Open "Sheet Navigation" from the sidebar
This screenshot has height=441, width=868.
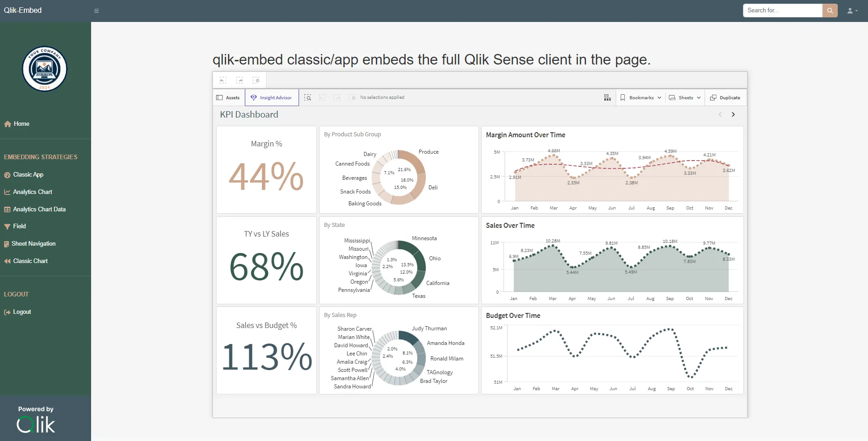pyautogui.click(x=33, y=243)
